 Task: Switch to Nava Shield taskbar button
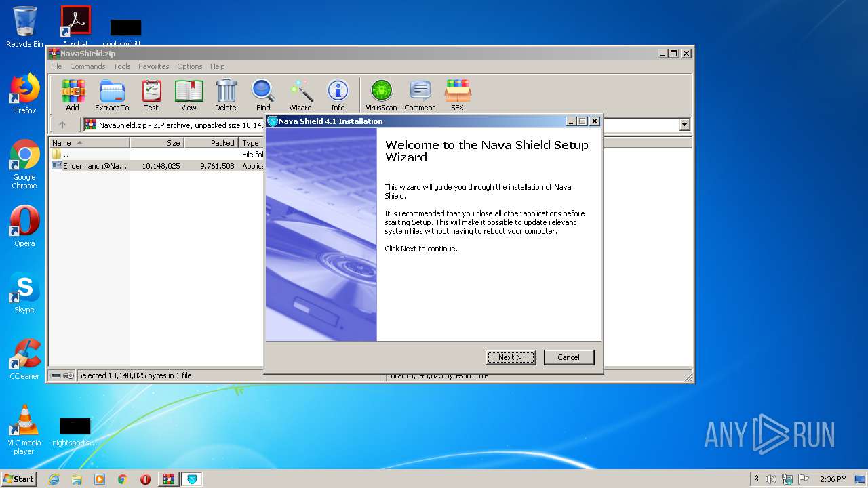[193, 479]
